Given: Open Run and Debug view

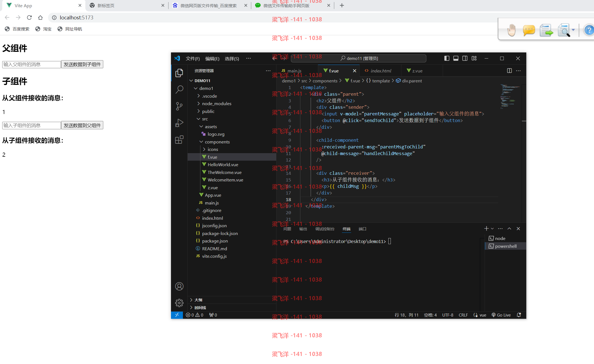Looking at the screenshot, I should pos(179,123).
